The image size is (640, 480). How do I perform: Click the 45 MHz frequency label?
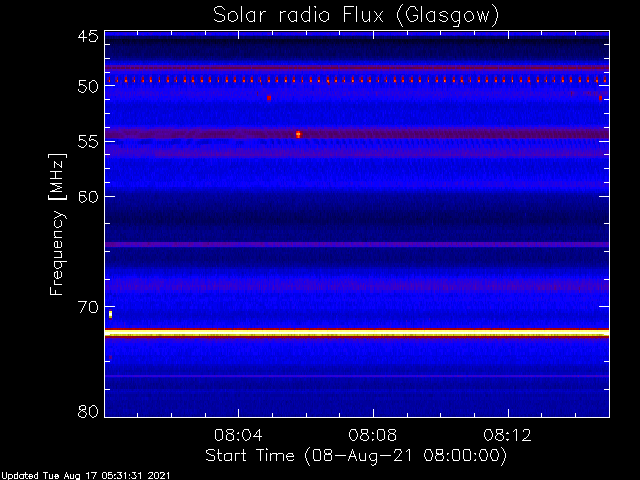tap(88, 37)
